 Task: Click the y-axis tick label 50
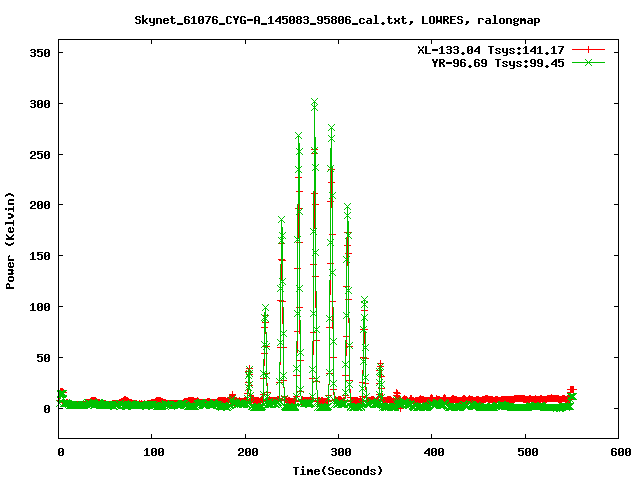tap(42, 358)
